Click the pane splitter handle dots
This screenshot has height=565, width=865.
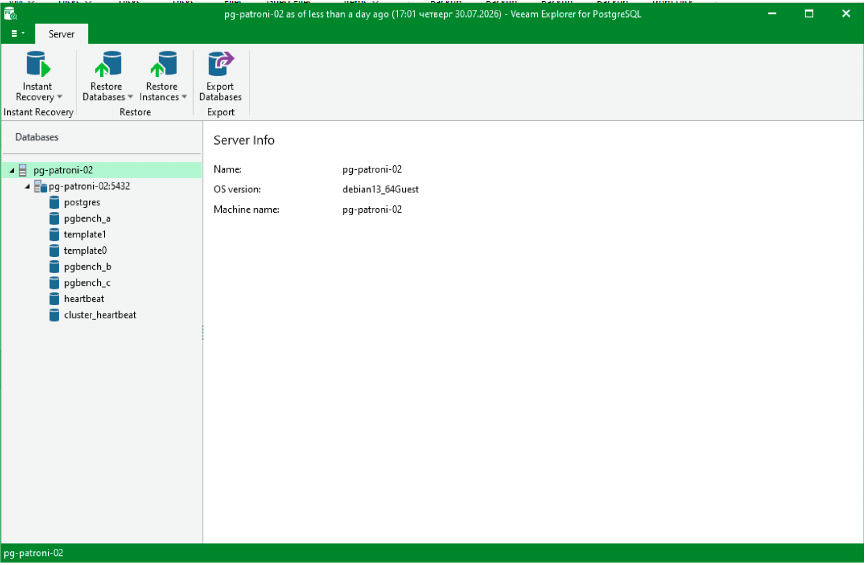coord(202,332)
